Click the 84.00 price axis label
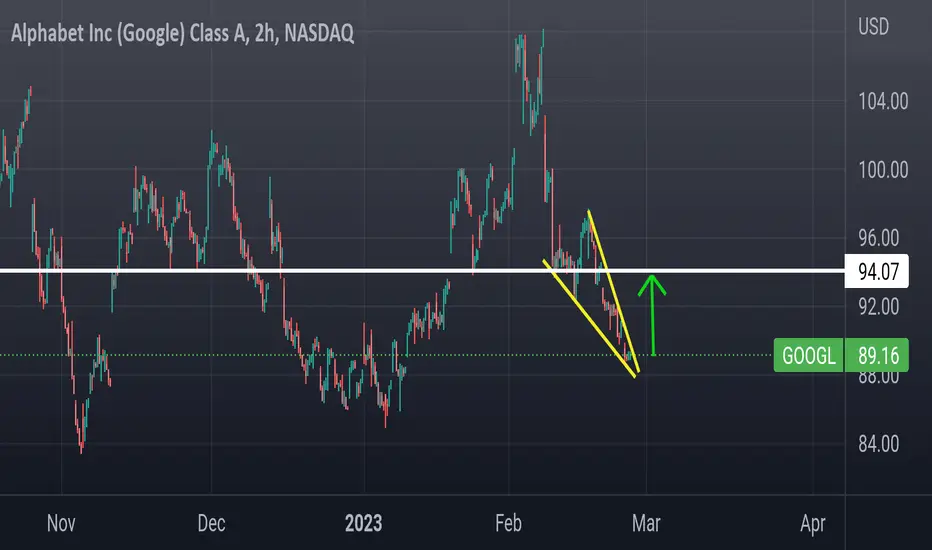Image resolution: width=932 pixels, height=550 pixels. click(879, 444)
